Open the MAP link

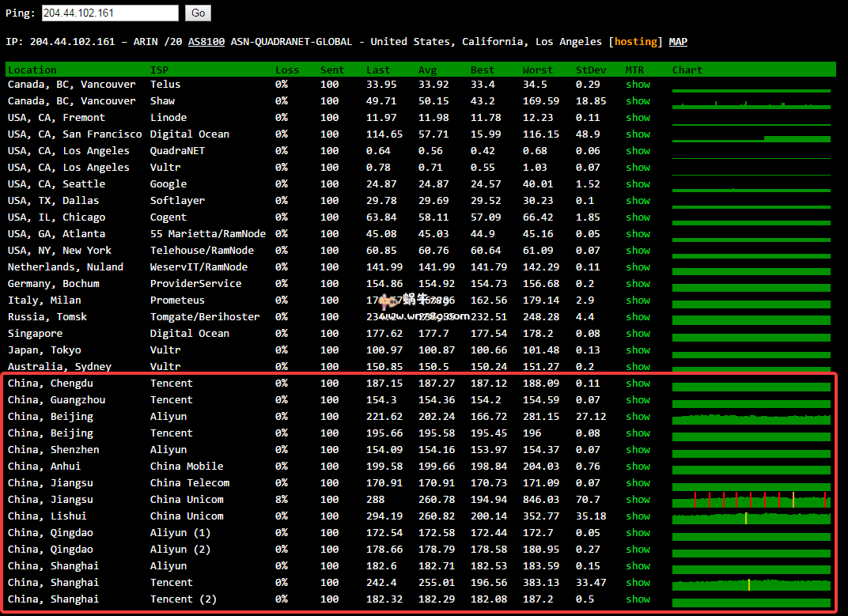[x=678, y=42]
